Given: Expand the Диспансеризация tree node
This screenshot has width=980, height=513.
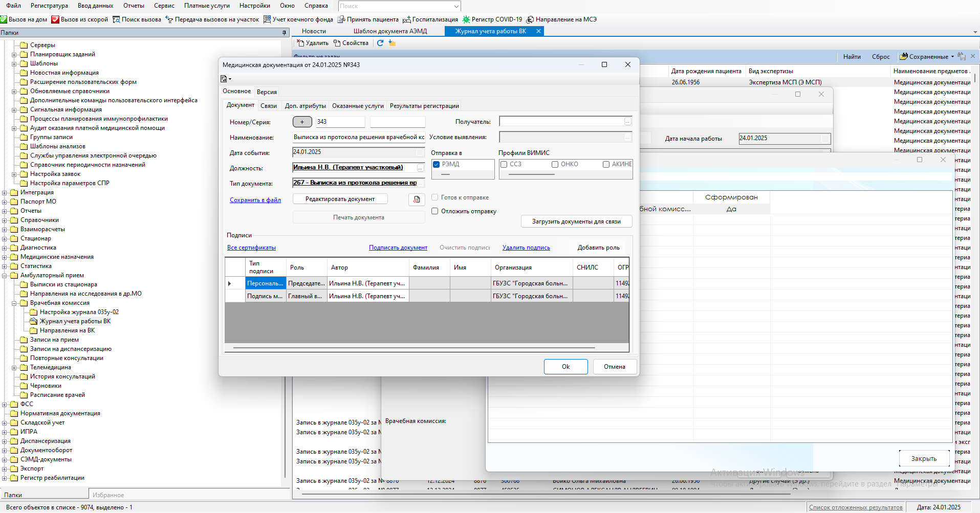Looking at the screenshot, I should click(x=5, y=441).
